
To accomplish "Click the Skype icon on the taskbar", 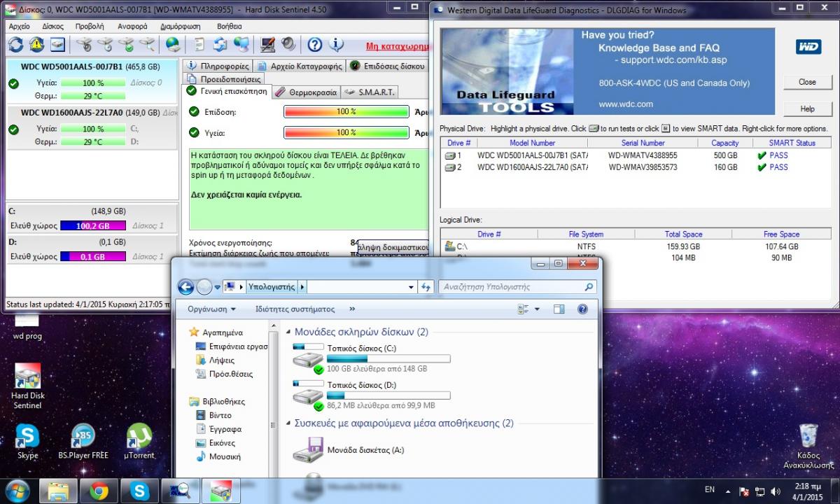I will point(139,491).
